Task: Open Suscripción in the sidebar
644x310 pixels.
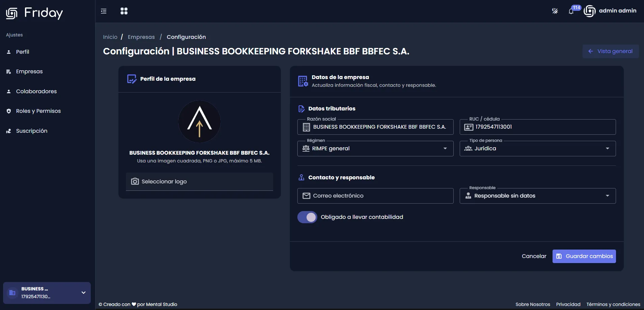Action: pos(31,131)
